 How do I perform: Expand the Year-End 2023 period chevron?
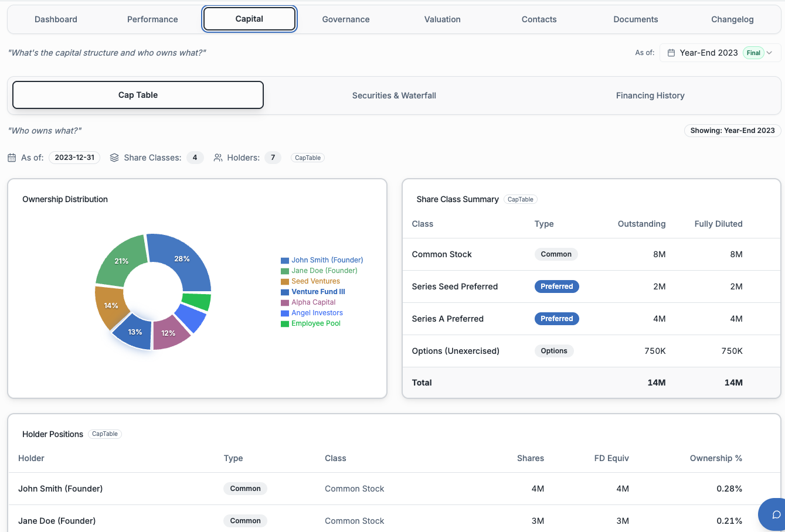769,53
